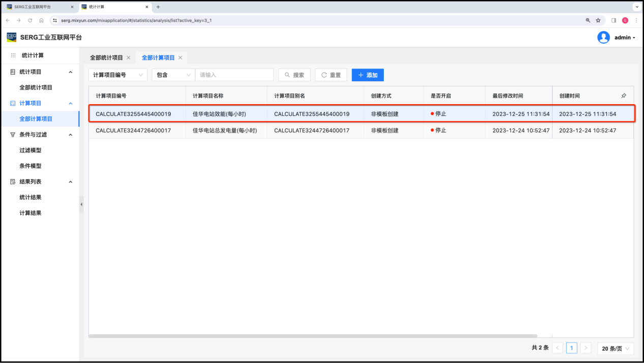The image size is (644, 363).
Task: Click the 添加 button
Action: (367, 75)
